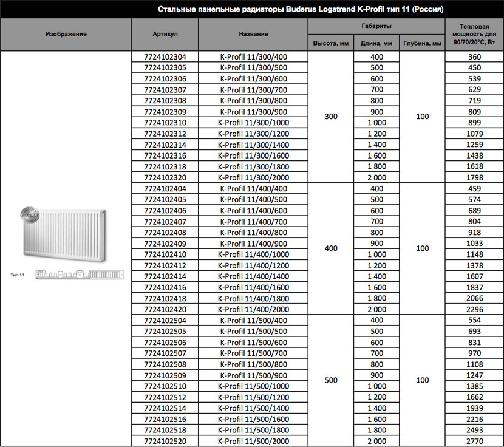
Task: Click the name K-Profil 11/500/500
Action: [x=253, y=331]
